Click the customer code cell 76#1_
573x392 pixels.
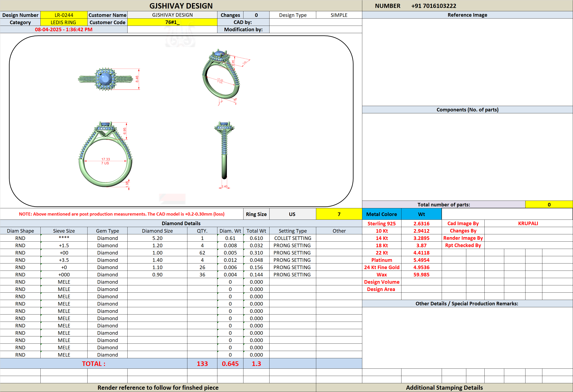[172, 22]
